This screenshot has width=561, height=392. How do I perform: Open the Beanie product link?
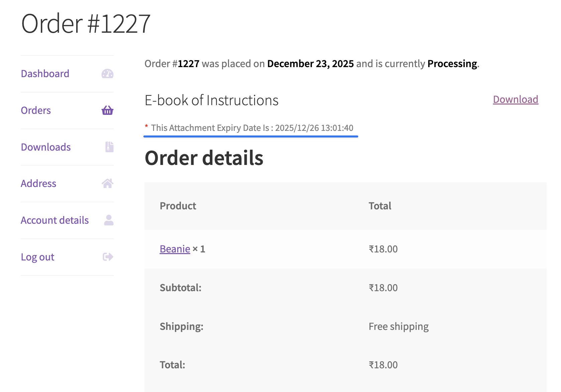coord(175,249)
